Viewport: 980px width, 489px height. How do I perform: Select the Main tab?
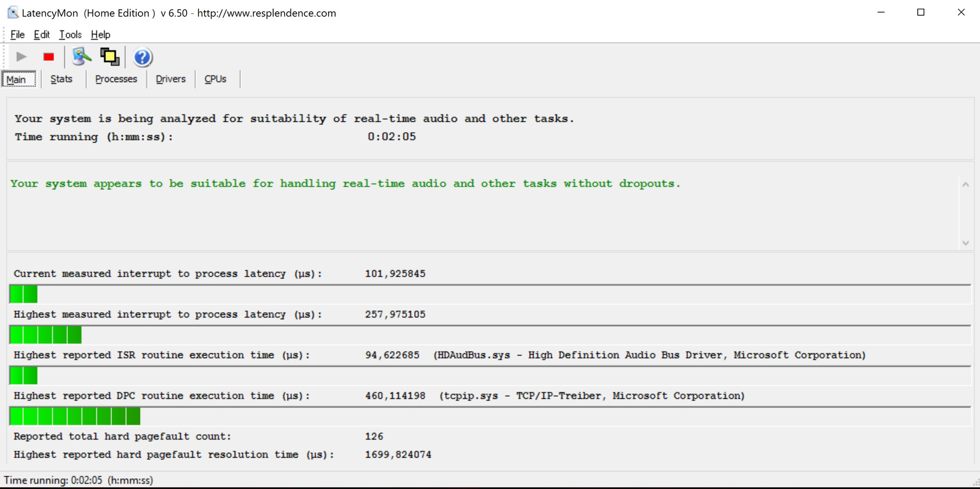click(x=19, y=79)
